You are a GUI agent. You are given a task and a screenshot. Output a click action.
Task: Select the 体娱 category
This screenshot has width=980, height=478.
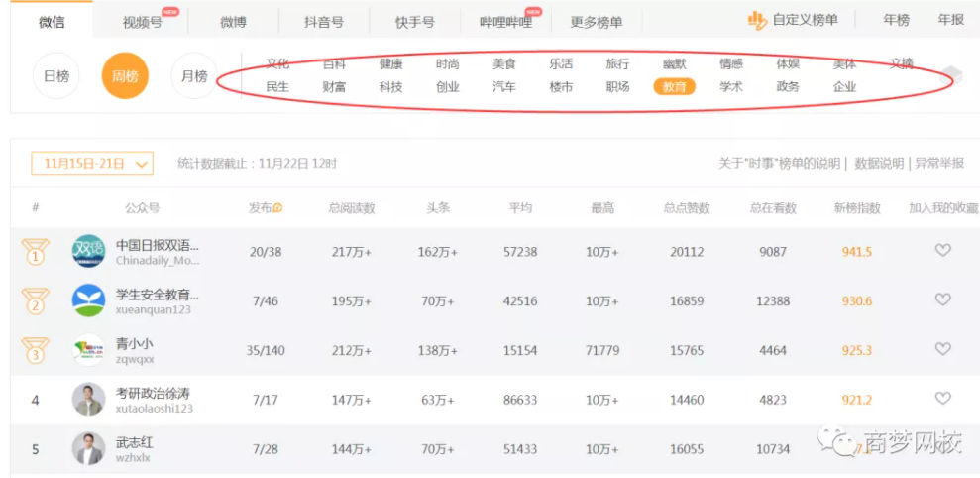(788, 63)
